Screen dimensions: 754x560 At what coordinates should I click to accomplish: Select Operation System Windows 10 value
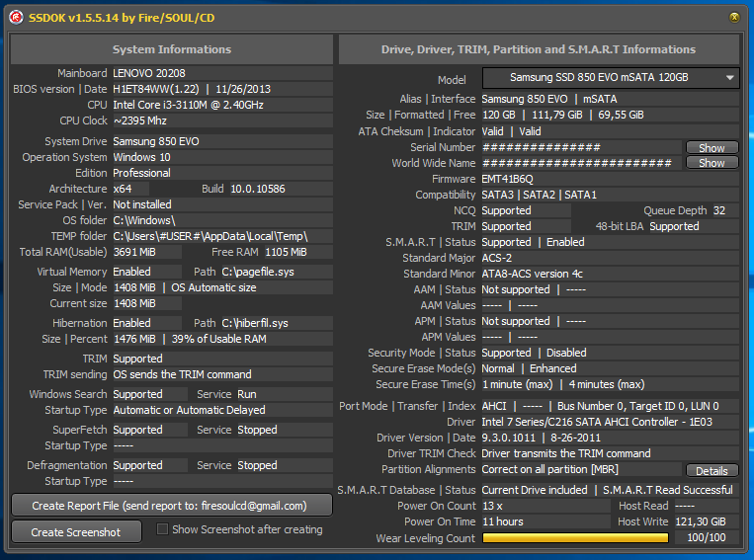click(x=141, y=157)
